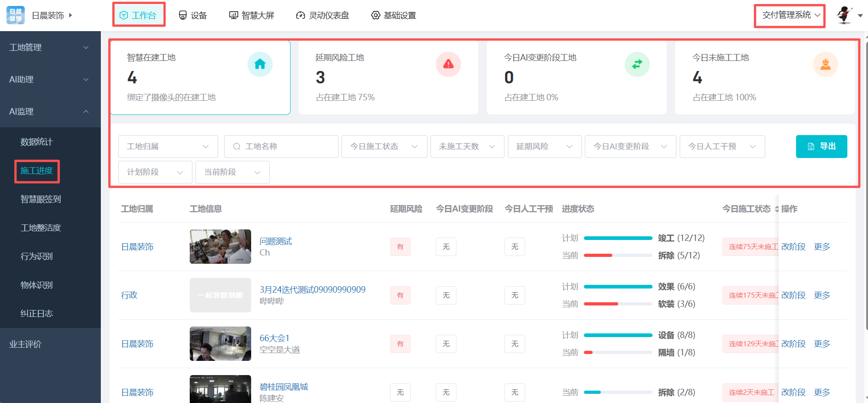Image resolution: width=868 pixels, height=403 pixels.
Task: Go to 智慧眼签到 in sidebar
Action: tap(41, 199)
